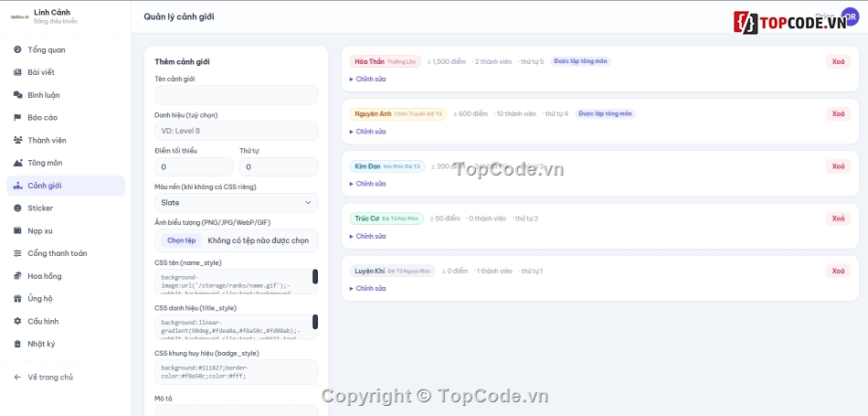Click the Tổng quan sidebar icon
Viewport: 868px width, 416px height.
click(x=17, y=50)
